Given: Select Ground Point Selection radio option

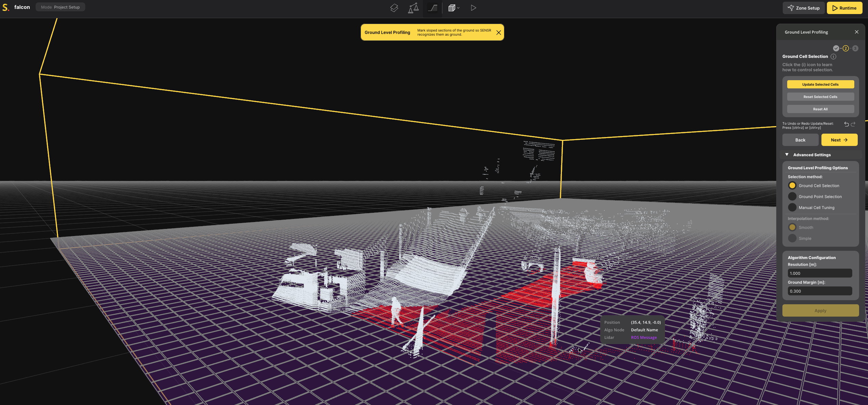Looking at the screenshot, I should 792,196.
